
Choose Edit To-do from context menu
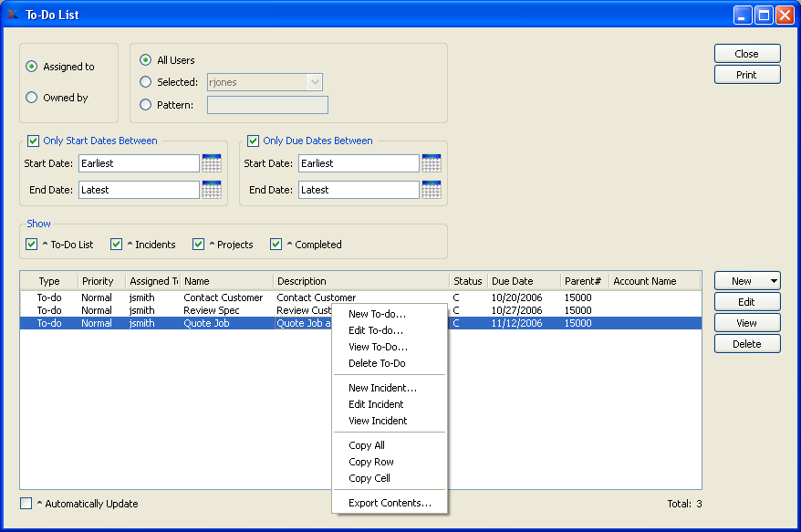[375, 330]
